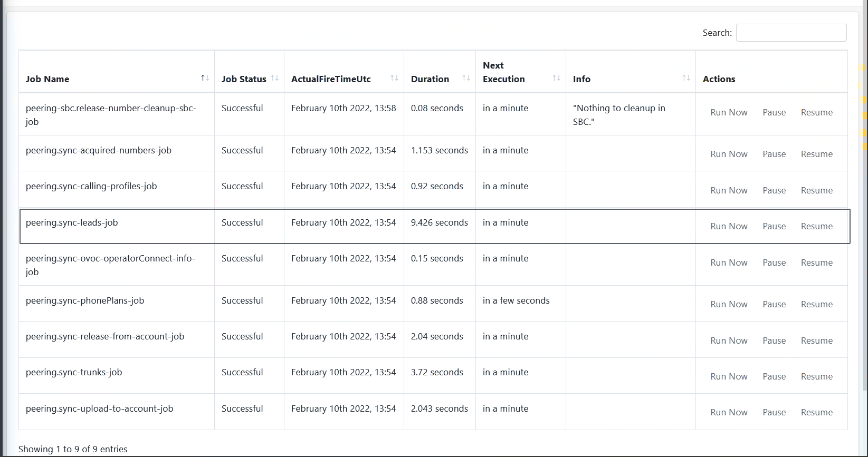The height and width of the screenshot is (457, 868).
Task: Click the February 10th 2022, 13:58 cell
Action: tap(344, 108)
